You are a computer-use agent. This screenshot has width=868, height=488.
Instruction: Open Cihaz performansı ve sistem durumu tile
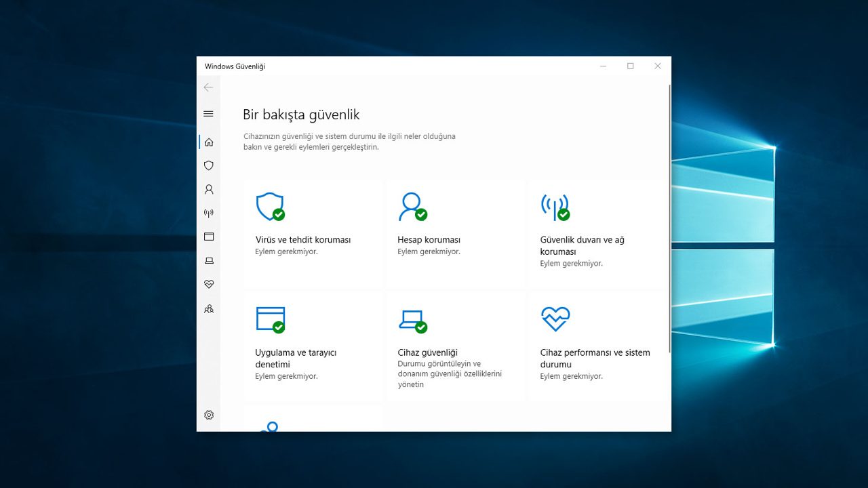pos(597,346)
